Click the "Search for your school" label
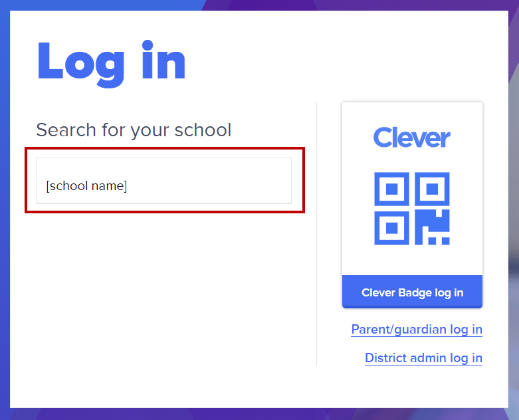The width and height of the screenshot is (519, 420). (134, 130)
